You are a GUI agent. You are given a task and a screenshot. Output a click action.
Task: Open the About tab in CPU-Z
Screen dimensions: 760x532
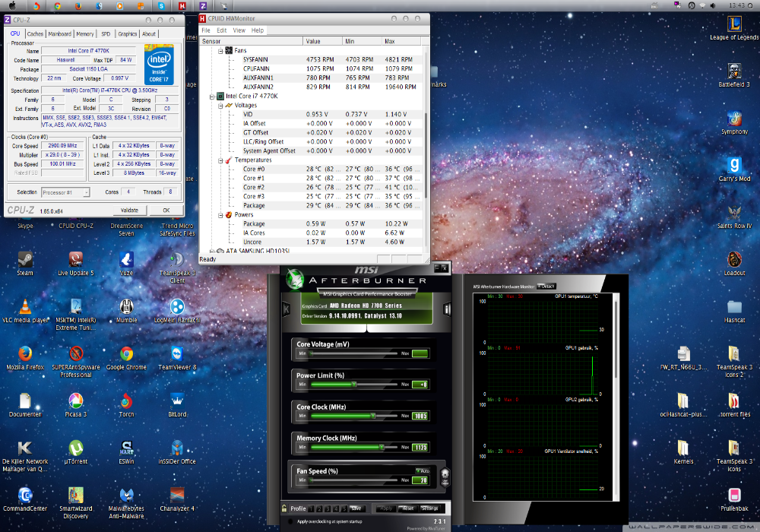[x=149, y=34]
